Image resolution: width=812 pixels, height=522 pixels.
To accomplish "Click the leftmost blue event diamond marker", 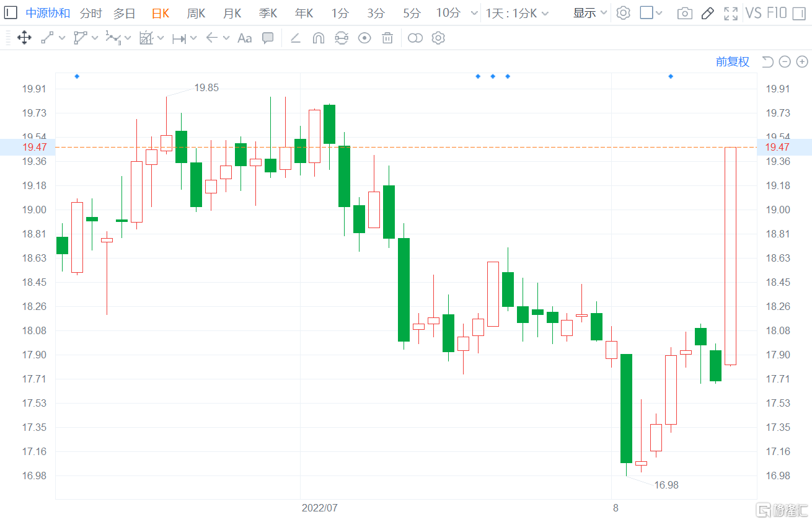I will (x=77, y=76).
